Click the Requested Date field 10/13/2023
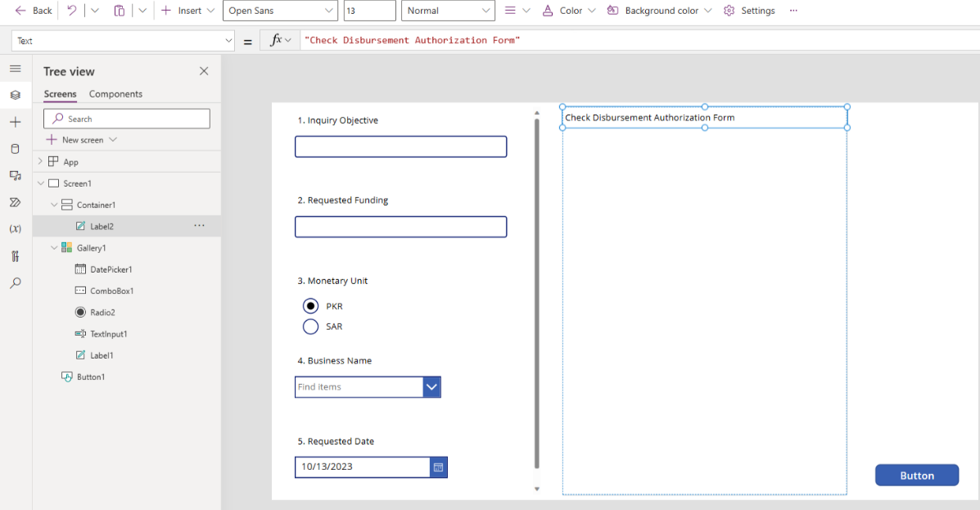The width and height of the screenshot is (980, 510). pyautogui.click(x=363, y=467)
